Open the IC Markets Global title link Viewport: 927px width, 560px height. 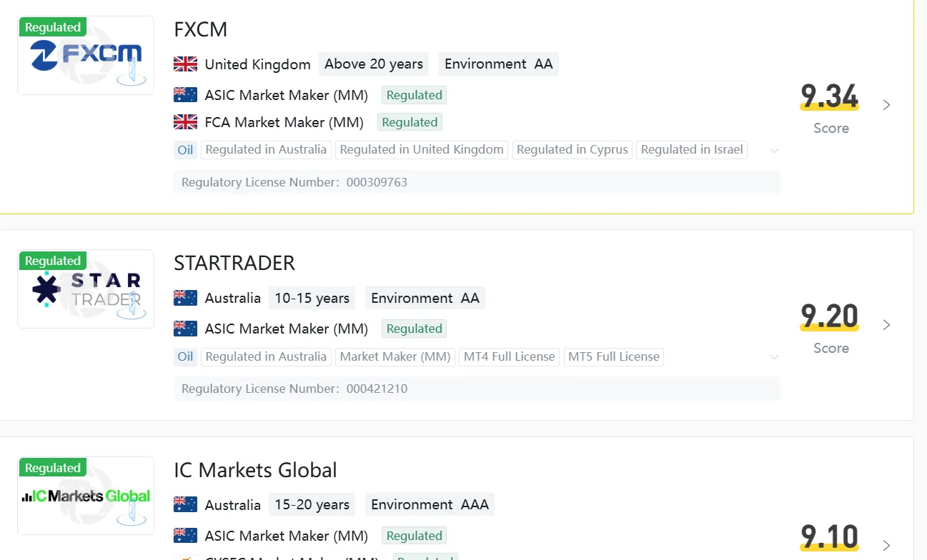tap(255, 470)
